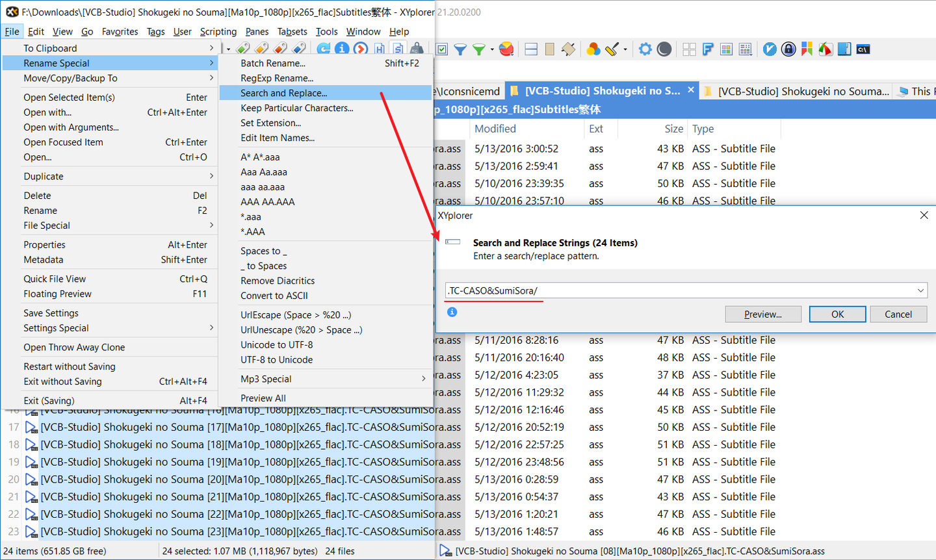The width and height of the screenshot is (936, 560).
Task: Click the paint roller icon
Action: click(612, 49)
